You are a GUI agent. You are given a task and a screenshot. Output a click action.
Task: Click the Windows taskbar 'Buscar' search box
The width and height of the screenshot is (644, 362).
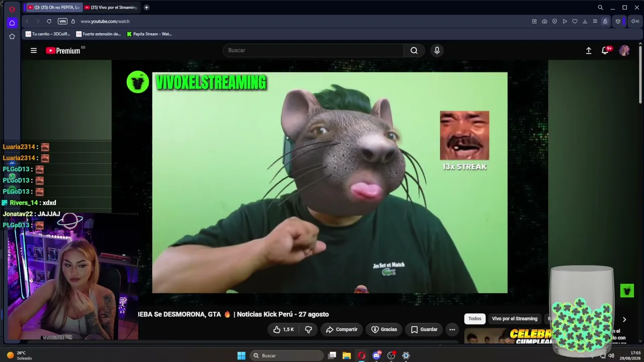pyautogui.click(x=287, y=355)
